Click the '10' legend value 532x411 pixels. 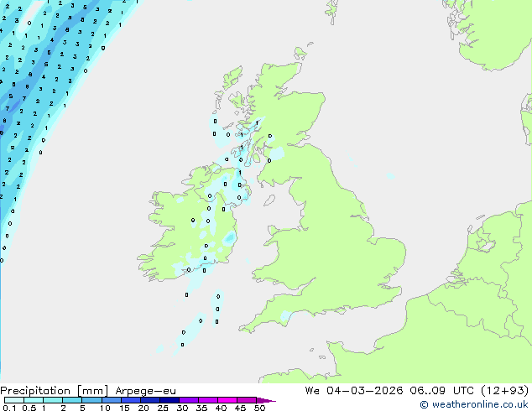click(105, 408)
